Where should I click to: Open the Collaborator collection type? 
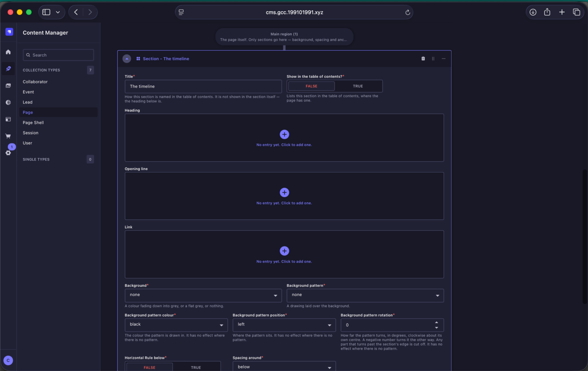[x=35, y=82]
